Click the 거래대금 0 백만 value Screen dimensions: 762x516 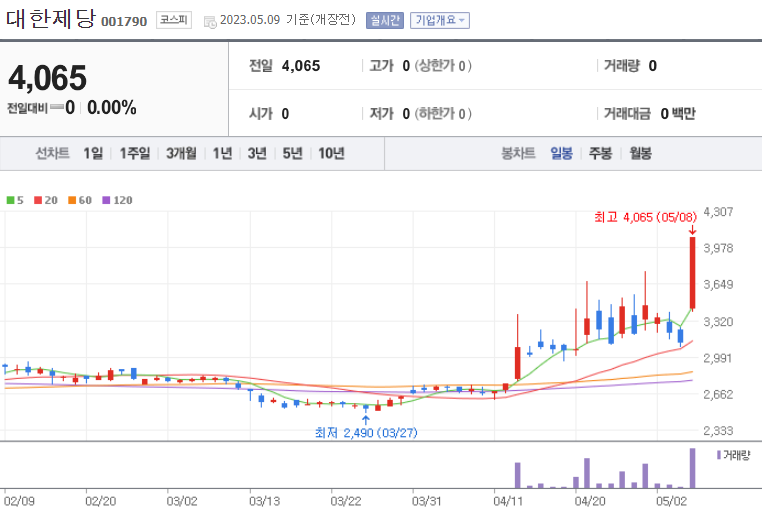pos(650,114)
